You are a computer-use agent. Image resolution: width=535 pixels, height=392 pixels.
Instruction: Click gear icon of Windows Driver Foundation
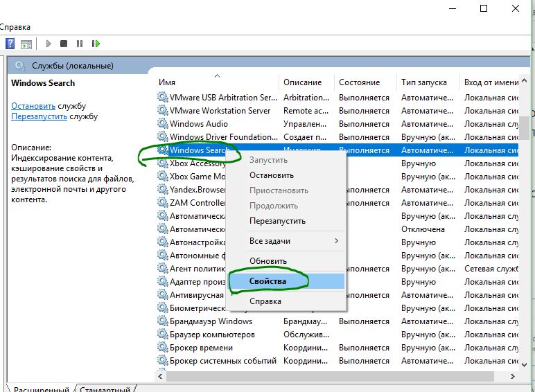pos(162,136)
